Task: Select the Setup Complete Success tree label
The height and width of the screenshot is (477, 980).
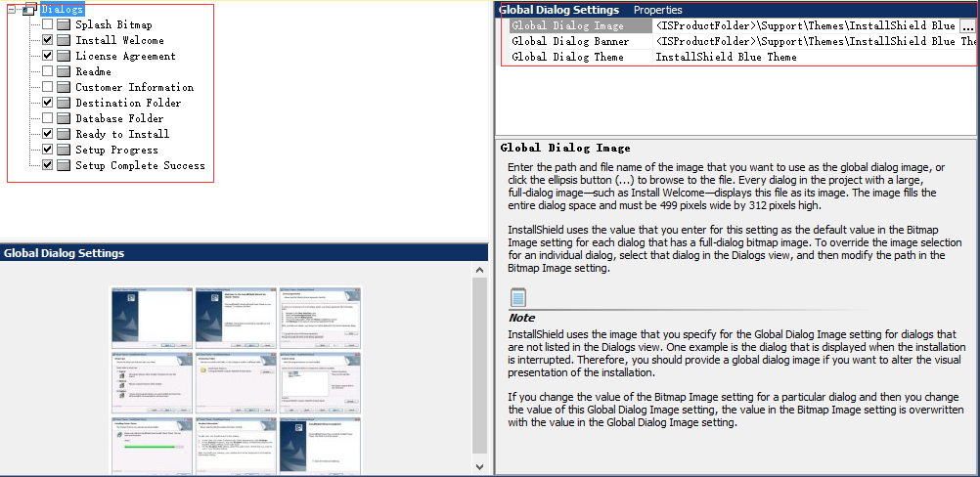Action: [x=140, y=165]
